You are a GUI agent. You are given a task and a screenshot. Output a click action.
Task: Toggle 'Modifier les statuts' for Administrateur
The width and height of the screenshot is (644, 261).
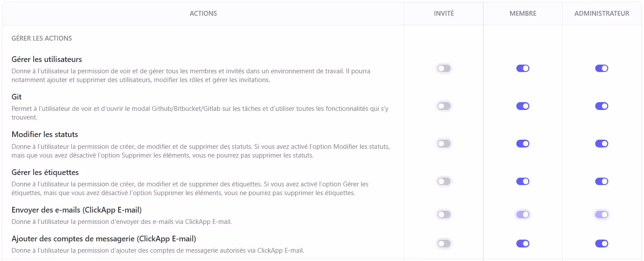(x=602, y=143)
